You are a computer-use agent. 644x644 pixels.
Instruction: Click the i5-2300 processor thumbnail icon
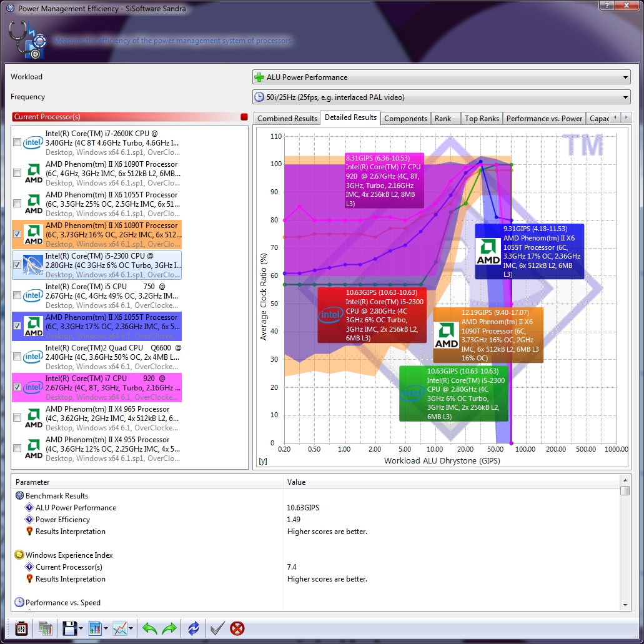pos(33,265)
